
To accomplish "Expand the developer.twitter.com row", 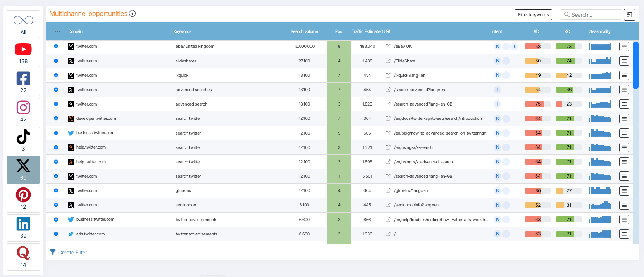I will pos(56,118).
